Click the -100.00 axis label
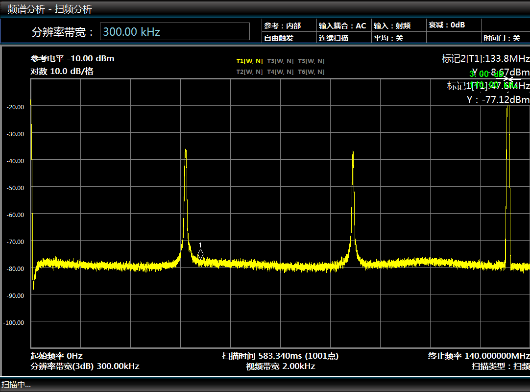The image size is (530, 392). (x=15, y=323)
